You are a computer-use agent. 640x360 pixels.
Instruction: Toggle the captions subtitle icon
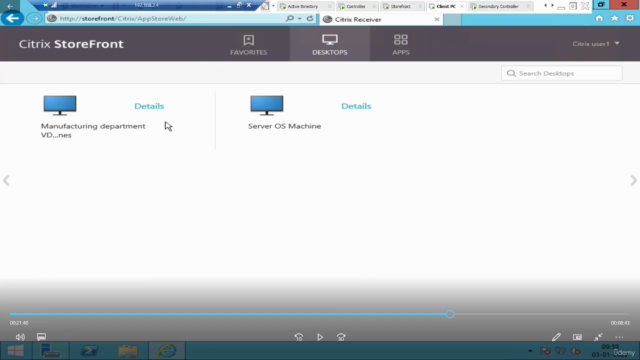click(41, 337)
